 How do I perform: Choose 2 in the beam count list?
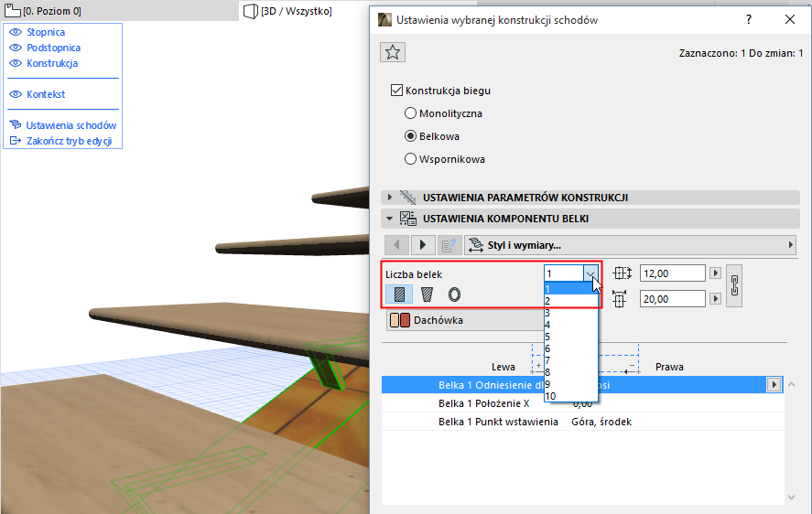click(x=570, y=301)
